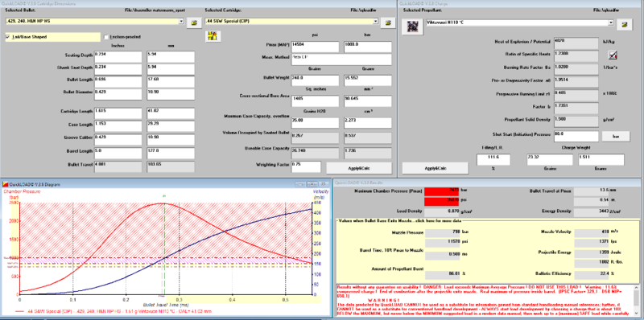This screenshot has width=644, height=320.
Task: Open cartridge file folder icon
Action: [388, 23]
